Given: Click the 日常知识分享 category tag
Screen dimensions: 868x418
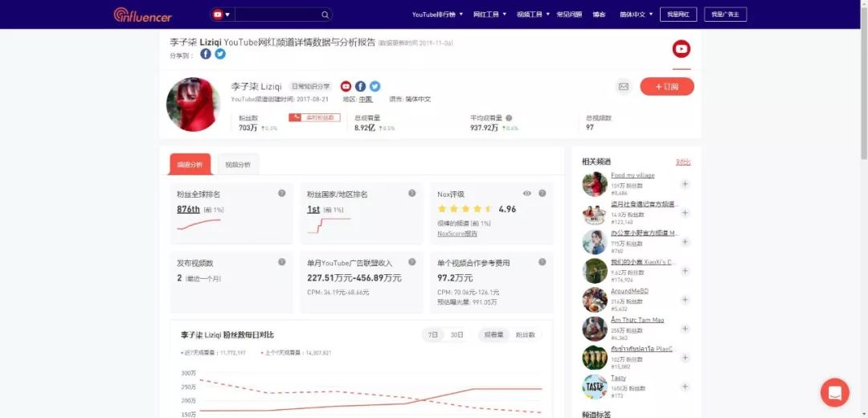Looking at the screenshot, I should click(310, 86).
